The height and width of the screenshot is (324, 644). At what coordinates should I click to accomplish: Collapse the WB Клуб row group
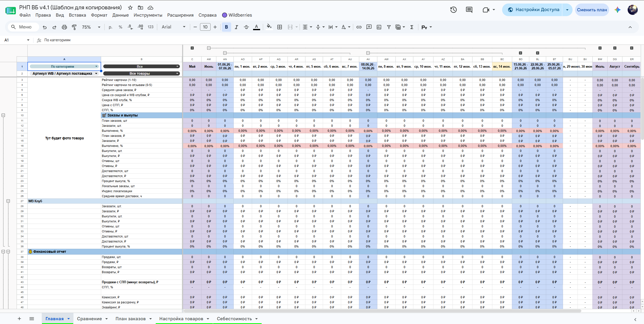[x=8, y=201]
